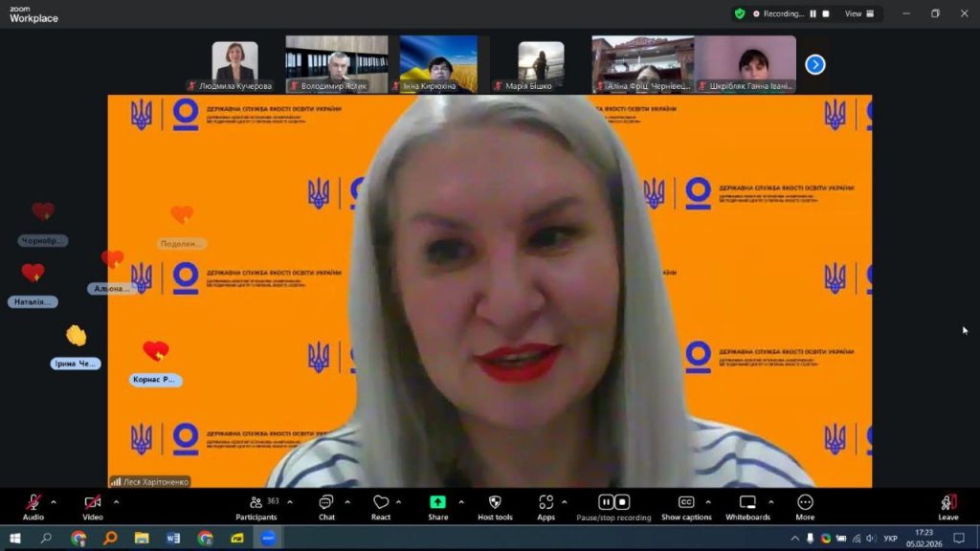The image size is (980, 551).
Task: Expand share options arrow beside Share
Action: click(460, 502)
